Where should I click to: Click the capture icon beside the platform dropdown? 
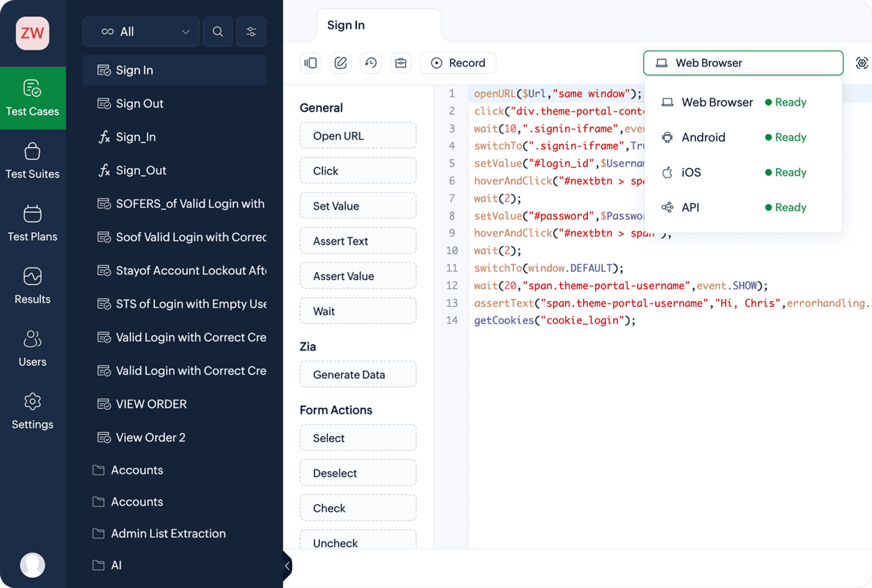861,63
